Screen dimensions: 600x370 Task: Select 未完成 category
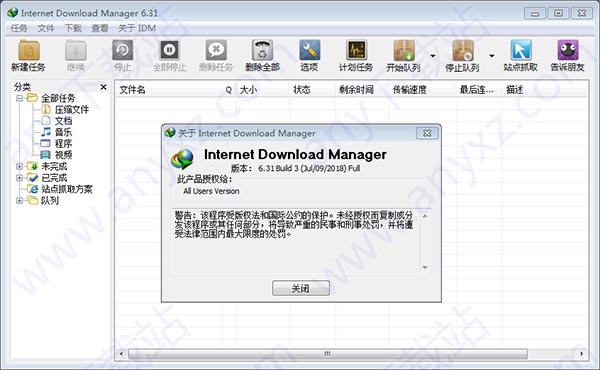tap(47, 166)
